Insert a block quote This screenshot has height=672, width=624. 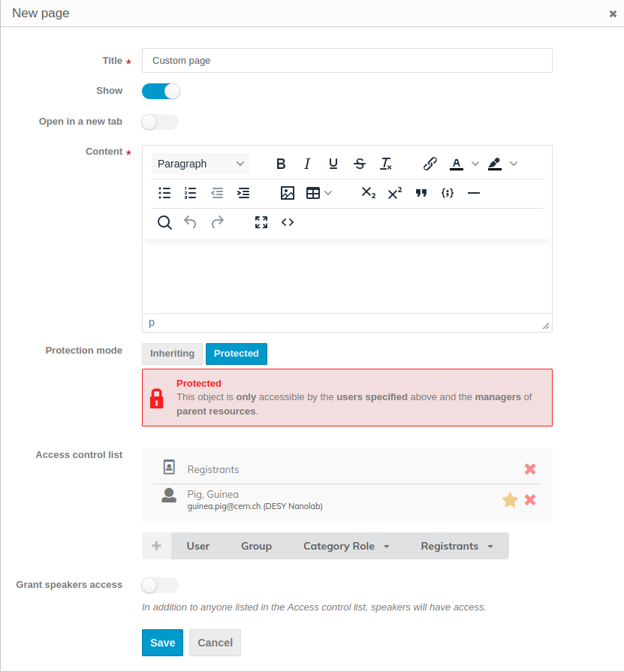click(421, 193)
